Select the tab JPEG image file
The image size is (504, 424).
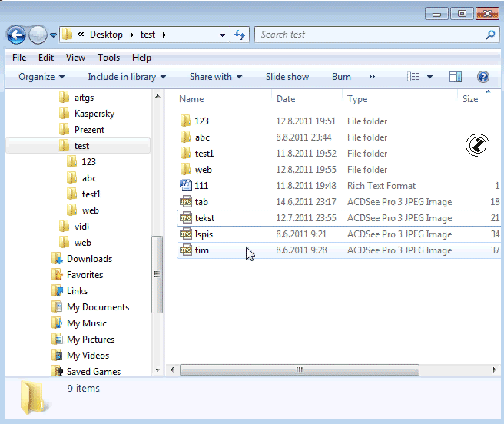(201, 202)
